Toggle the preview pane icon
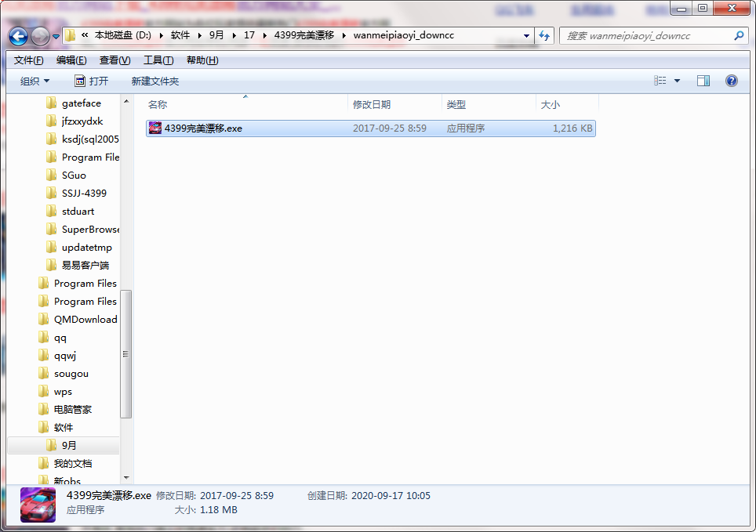 point(703,81)
